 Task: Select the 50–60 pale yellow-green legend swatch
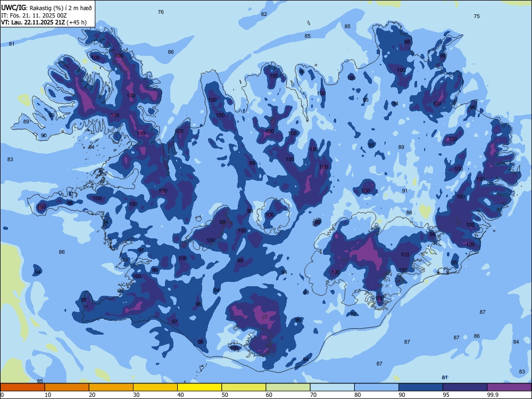[x=244, y=387]
